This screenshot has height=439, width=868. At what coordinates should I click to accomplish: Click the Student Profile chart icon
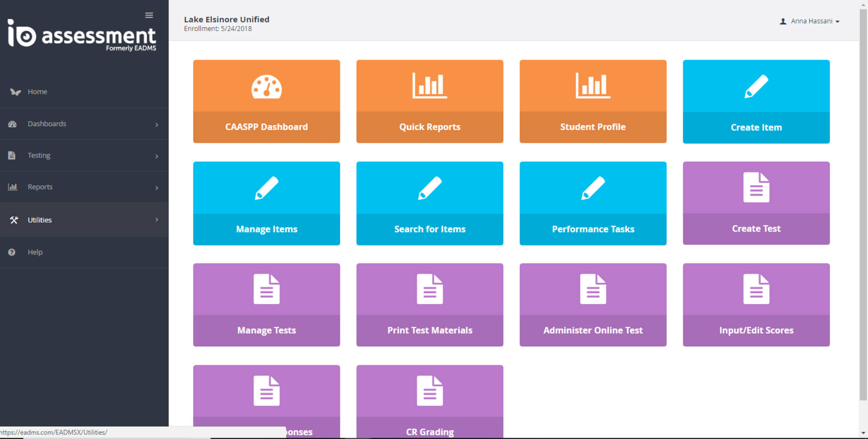click(x=593, y=86)
